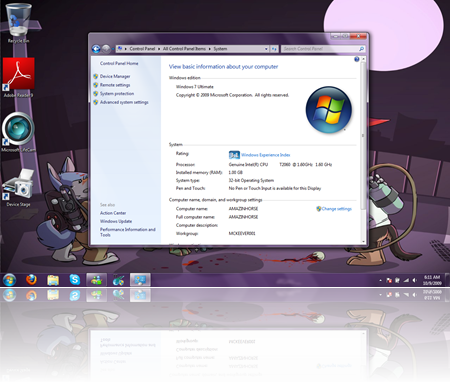This screenshot has width=450, height=382.
Task: Click the Control Panel breadcrumb segment
Action: [x=142, y=49]
